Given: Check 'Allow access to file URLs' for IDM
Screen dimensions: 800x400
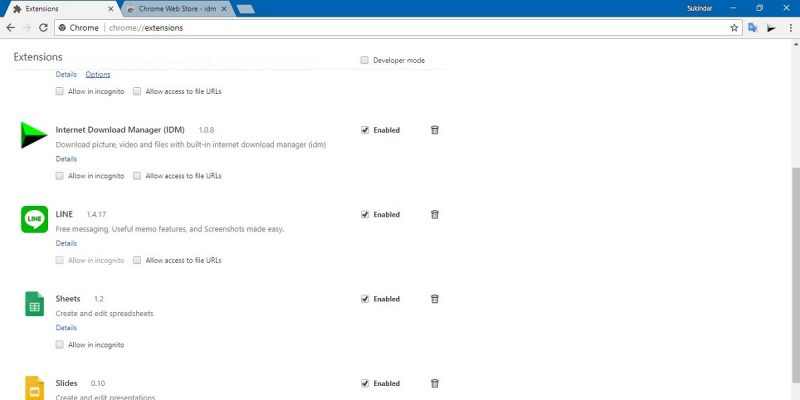Looking at the screenshot, I should [x=137, y=175].
